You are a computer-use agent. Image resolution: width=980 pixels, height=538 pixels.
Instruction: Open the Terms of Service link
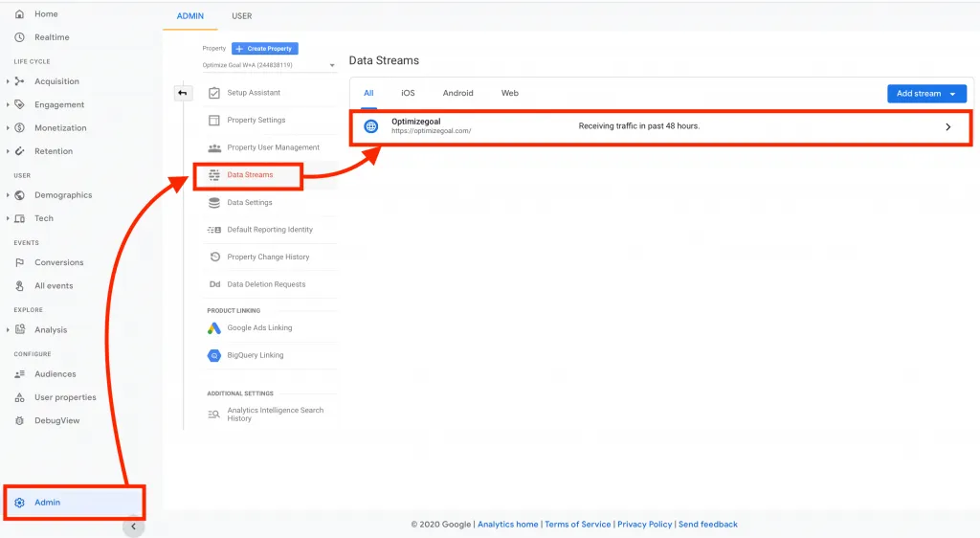[x=577, y=525]
